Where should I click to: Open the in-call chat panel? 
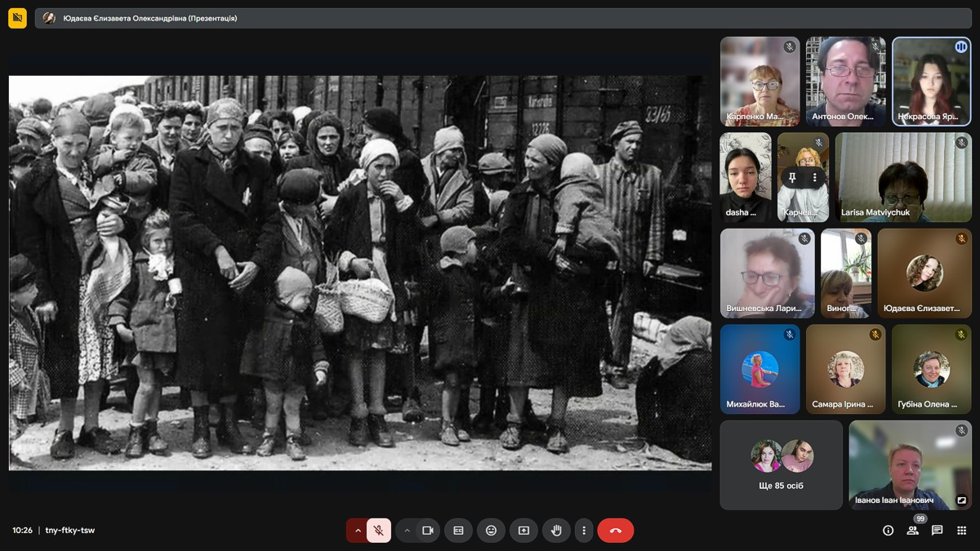tap(938, 531)
